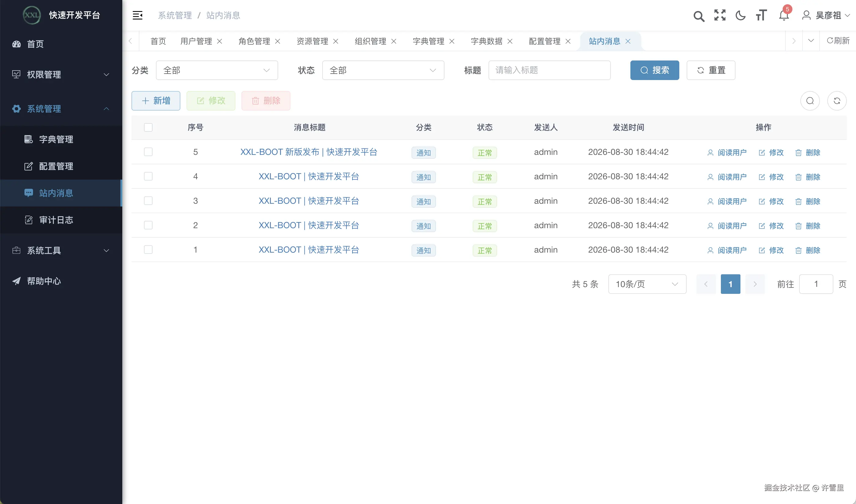Expand the 权限管理 sidebar menu

(61, 75)
